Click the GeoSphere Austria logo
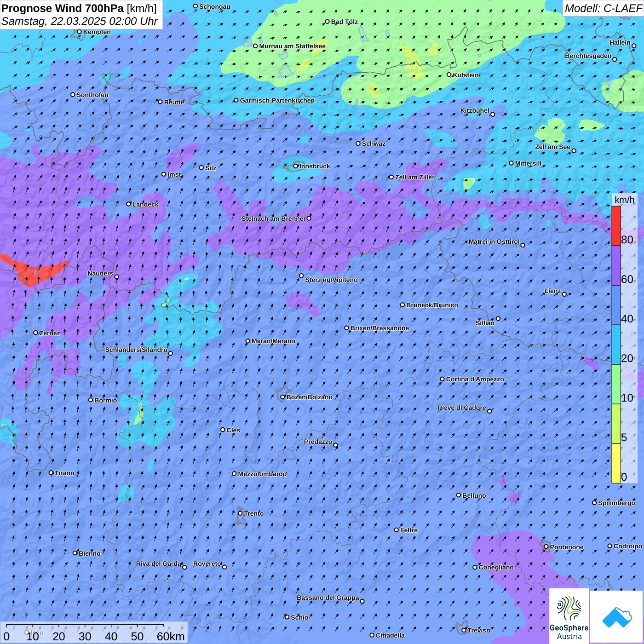Image resolution: width=644 pixels, height=644 pixels. [569, 616]
